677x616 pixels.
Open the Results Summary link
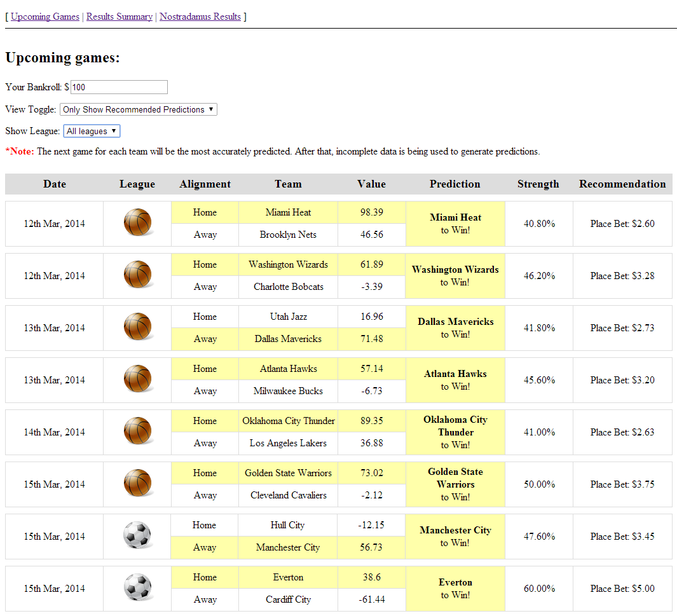(x=119, y=17)
